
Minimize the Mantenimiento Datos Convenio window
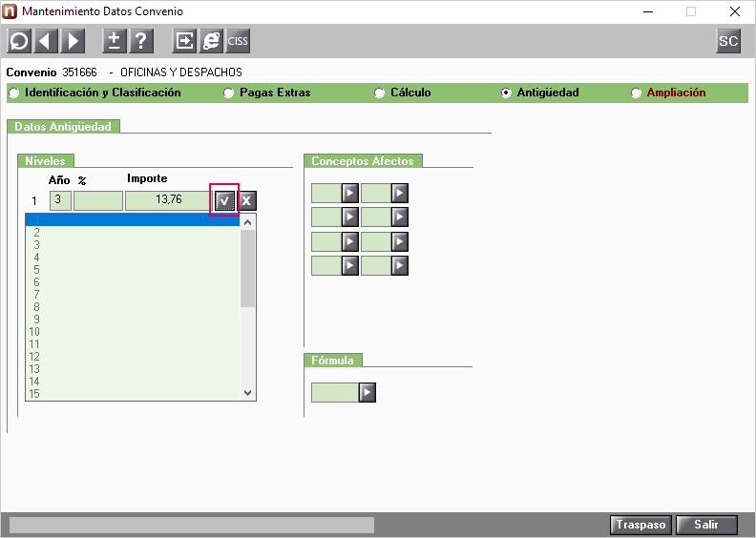(648, 11)
